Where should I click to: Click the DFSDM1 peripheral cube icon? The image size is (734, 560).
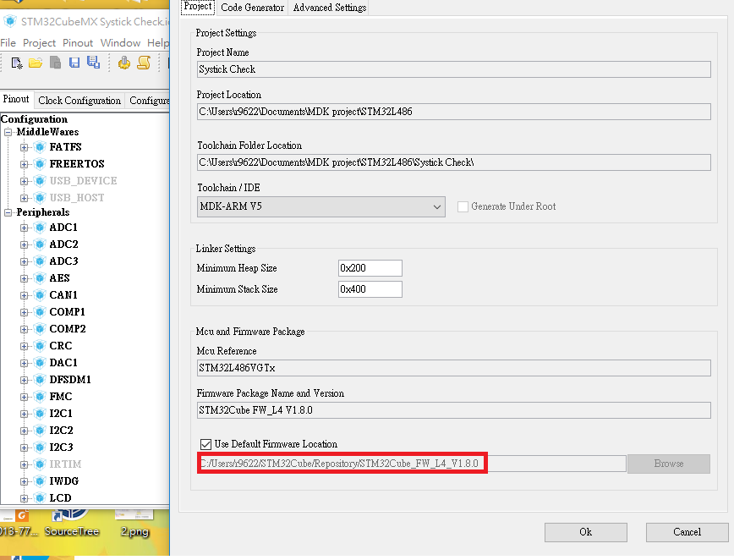click(x=41, y=380)
